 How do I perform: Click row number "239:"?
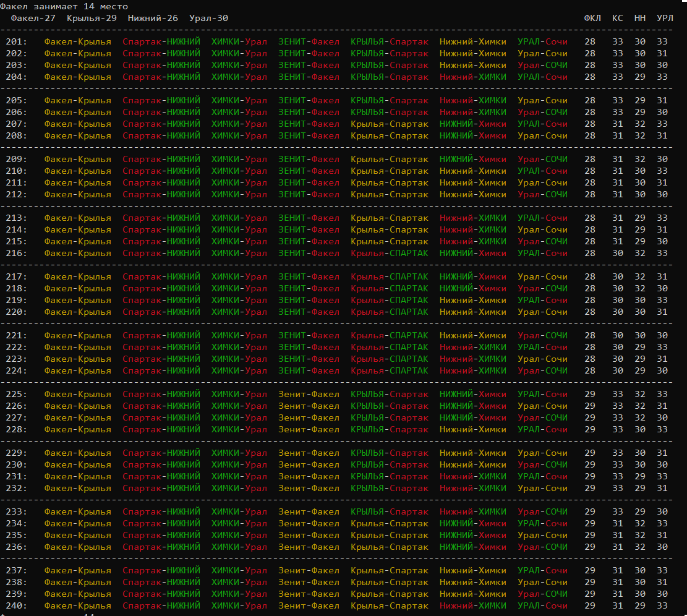tap(17, 594)
